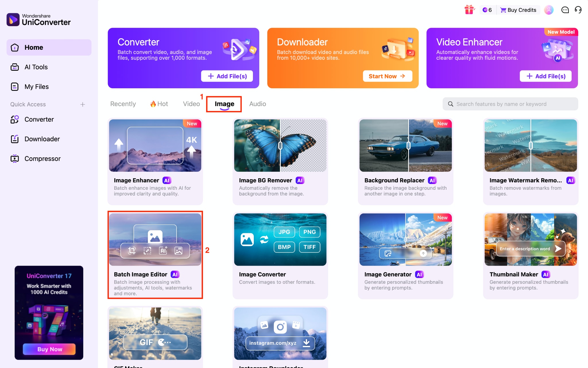Click the magnifier icon in search box
The width and height of the screenshot is (588, 368).
coord(450,104)
